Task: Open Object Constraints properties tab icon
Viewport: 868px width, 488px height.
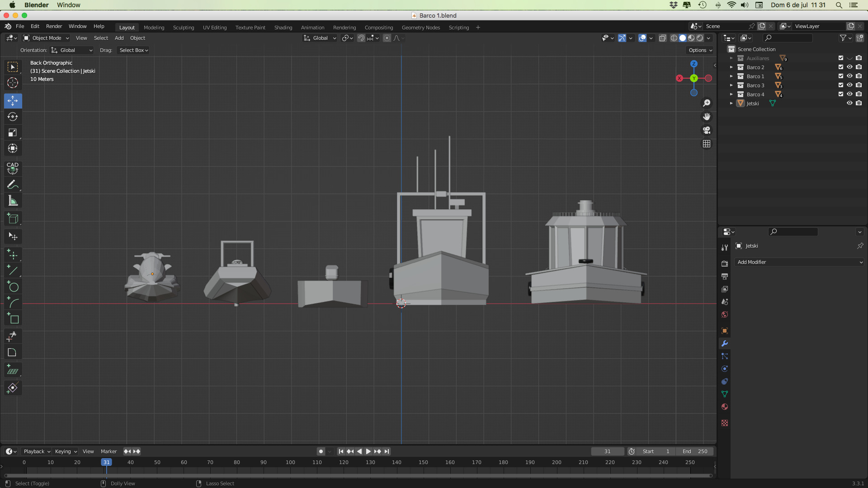Action: [x=725, y=381]
